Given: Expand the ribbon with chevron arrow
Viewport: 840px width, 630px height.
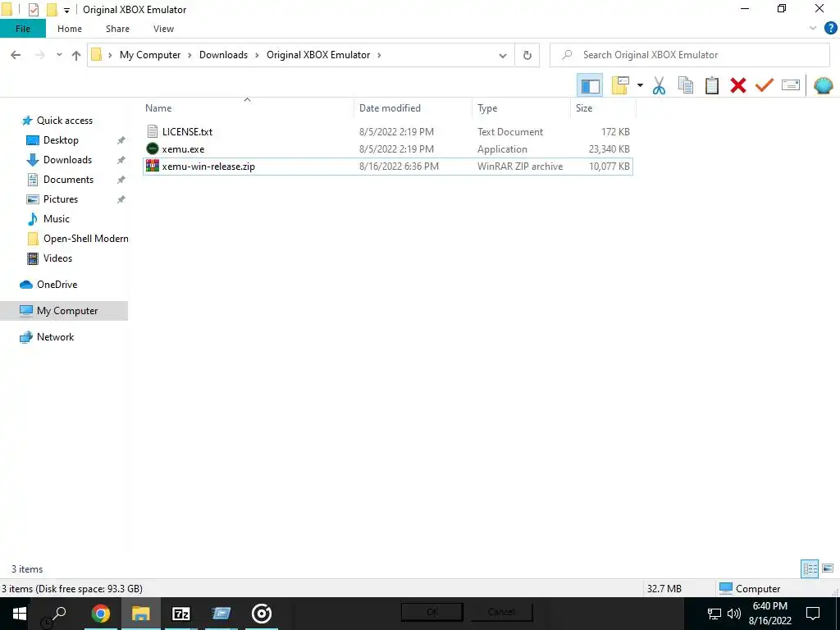Looking at the screenshot, I should coord(812,29).
